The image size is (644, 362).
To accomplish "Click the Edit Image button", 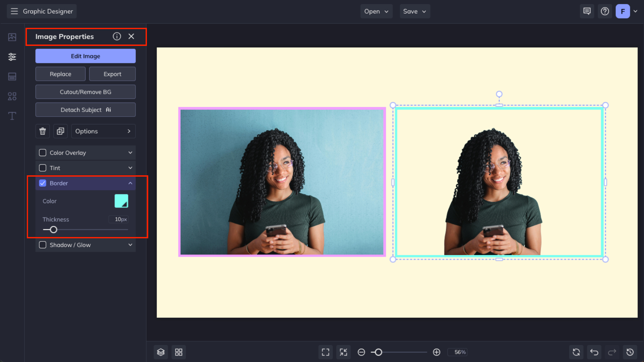I will coord(86,56).
